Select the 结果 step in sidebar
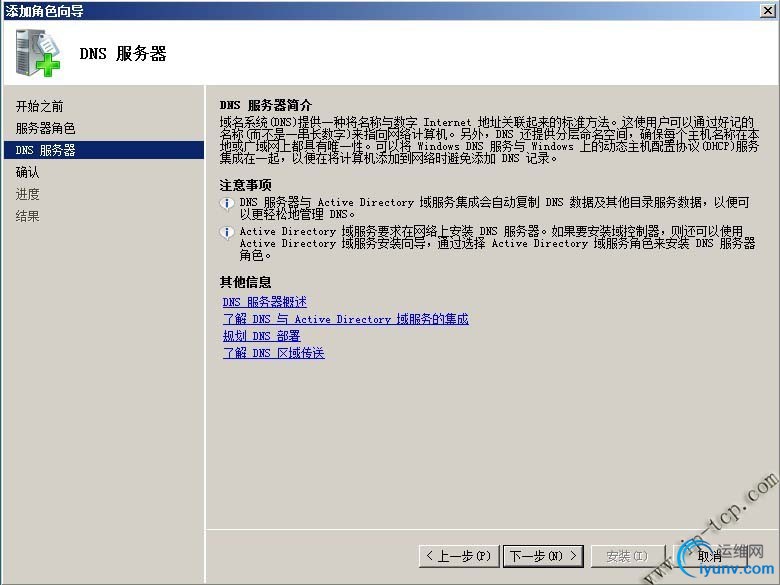The width and height of the screenshot is (780, 585). (27, 216)
